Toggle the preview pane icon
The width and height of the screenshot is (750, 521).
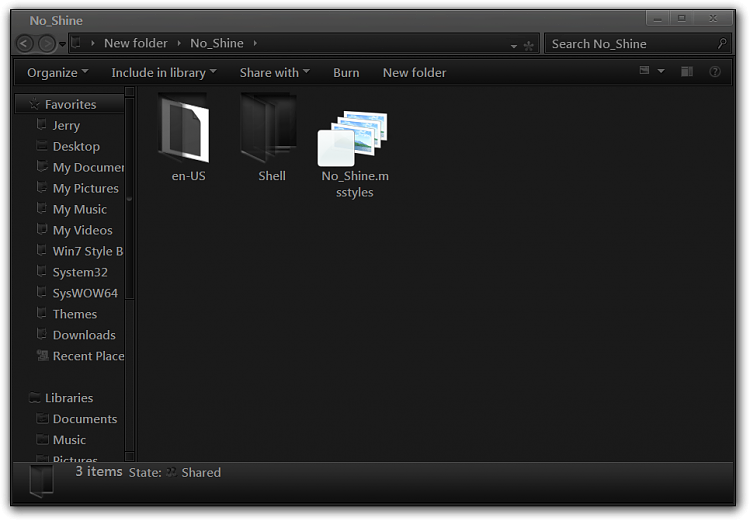(687, 72)
